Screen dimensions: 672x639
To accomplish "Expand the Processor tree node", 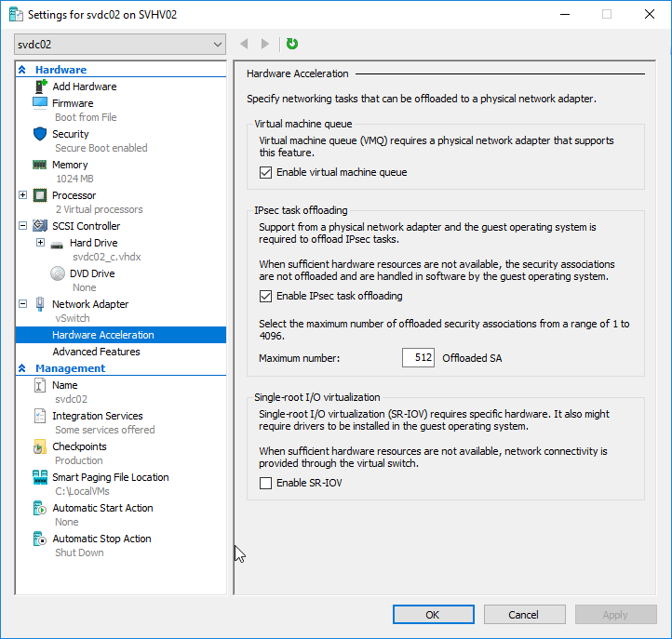I will [x=23, y=195].
